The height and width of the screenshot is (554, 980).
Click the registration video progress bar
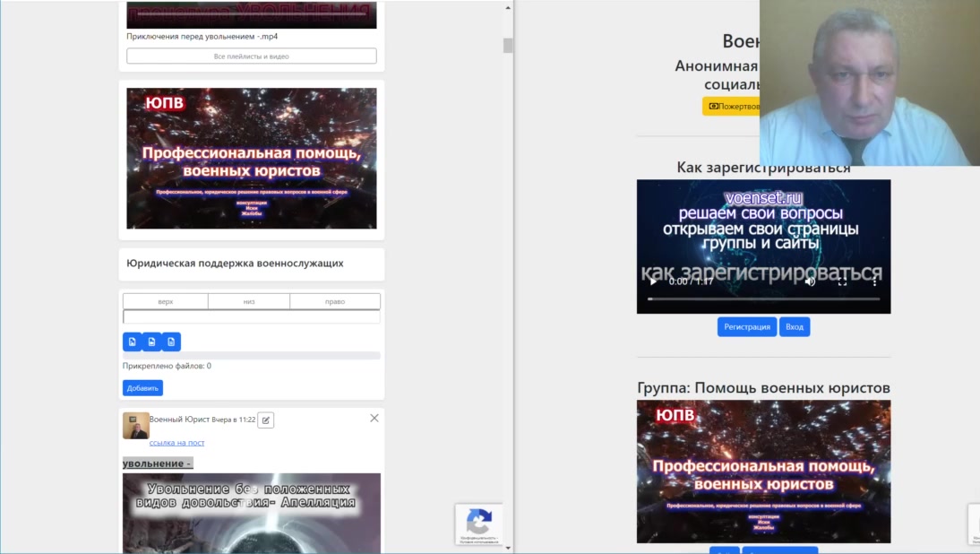point(763,299)
